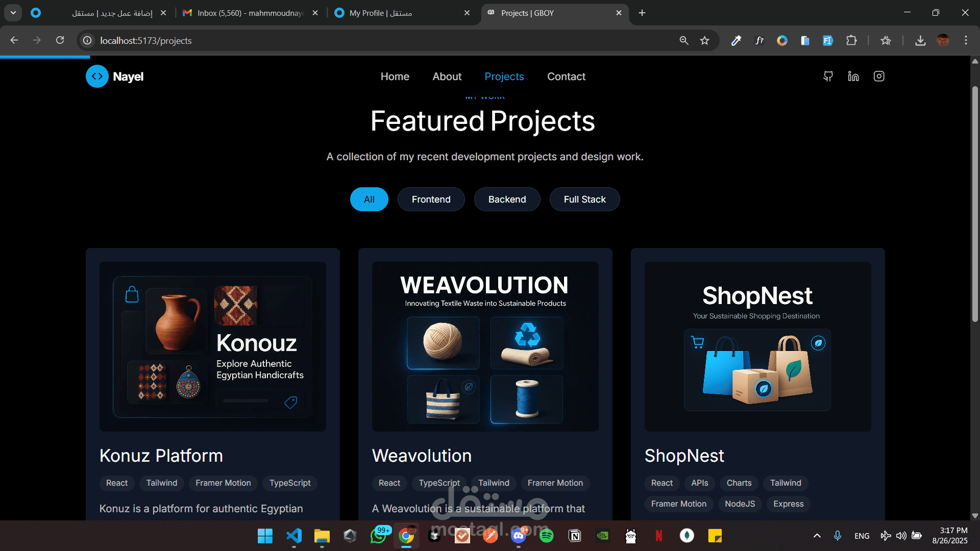Open the browser zoom magnifier icon
The width and height of the screenshot is (980, 551).
pyautogui.click(x=684, y=41)
